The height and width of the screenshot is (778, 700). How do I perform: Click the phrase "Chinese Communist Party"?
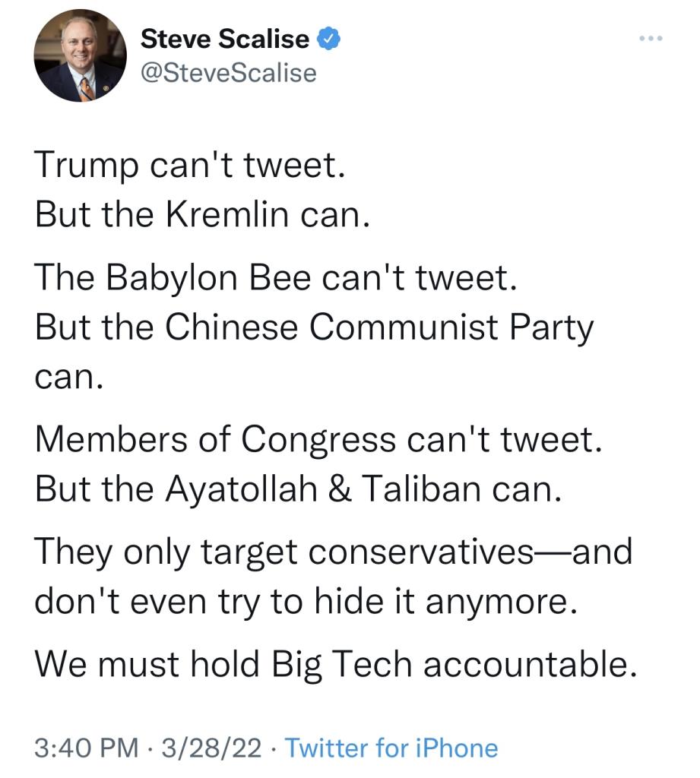pyautogui.click(x=379, y=327)
